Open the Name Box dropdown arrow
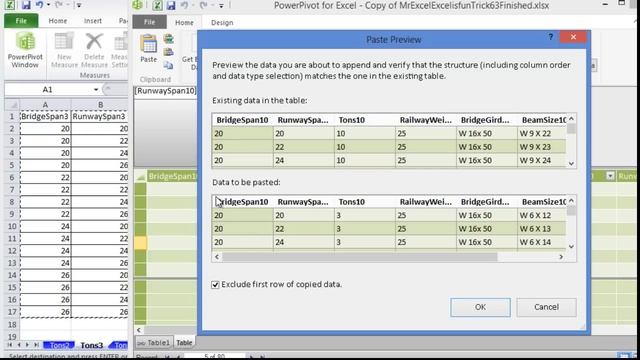This screenshot has width=640, height=360. [96, 89]
